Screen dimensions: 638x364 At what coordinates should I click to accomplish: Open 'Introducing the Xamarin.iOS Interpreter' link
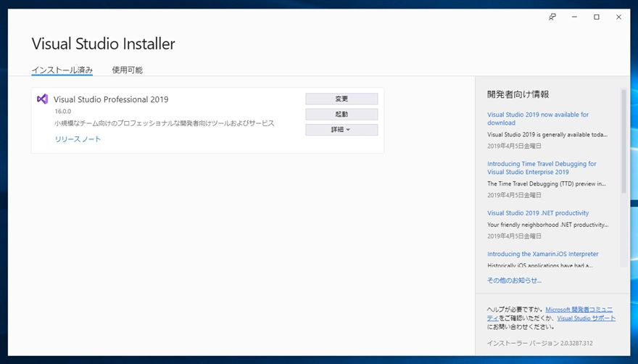[x=543, y=254]
